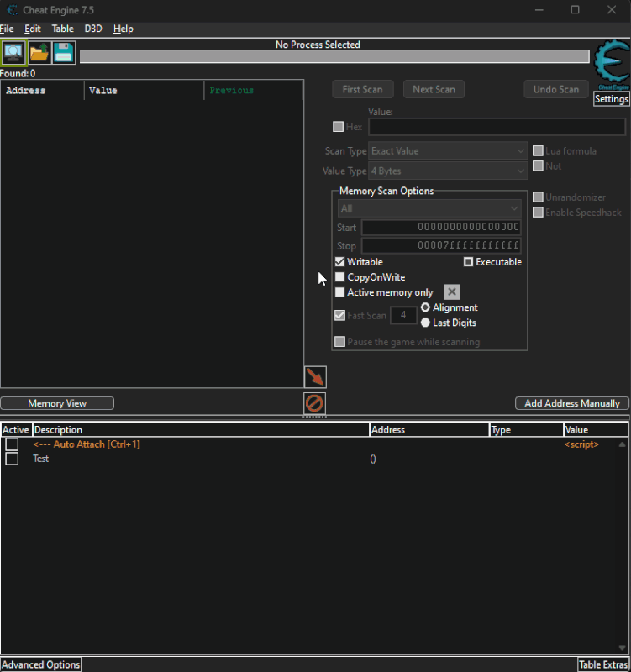
Task: Enable the Unrandomizer checkbox
Action: (x=538, y=197)
